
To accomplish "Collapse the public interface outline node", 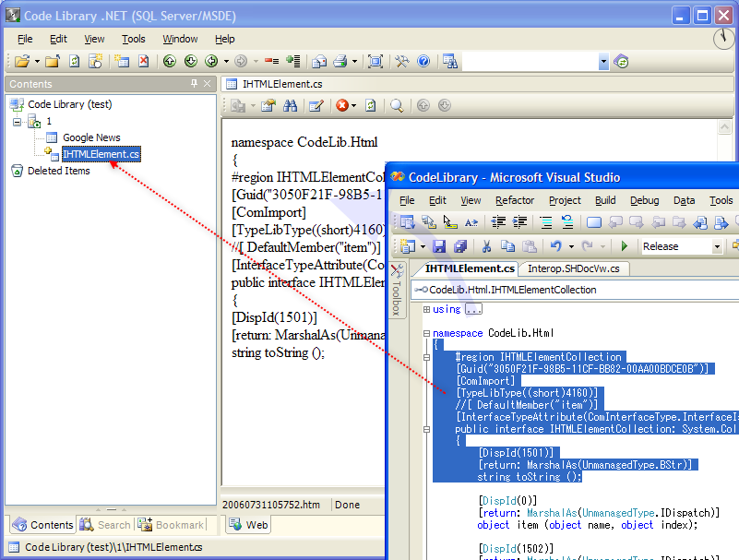I will [x=426, y=429].
